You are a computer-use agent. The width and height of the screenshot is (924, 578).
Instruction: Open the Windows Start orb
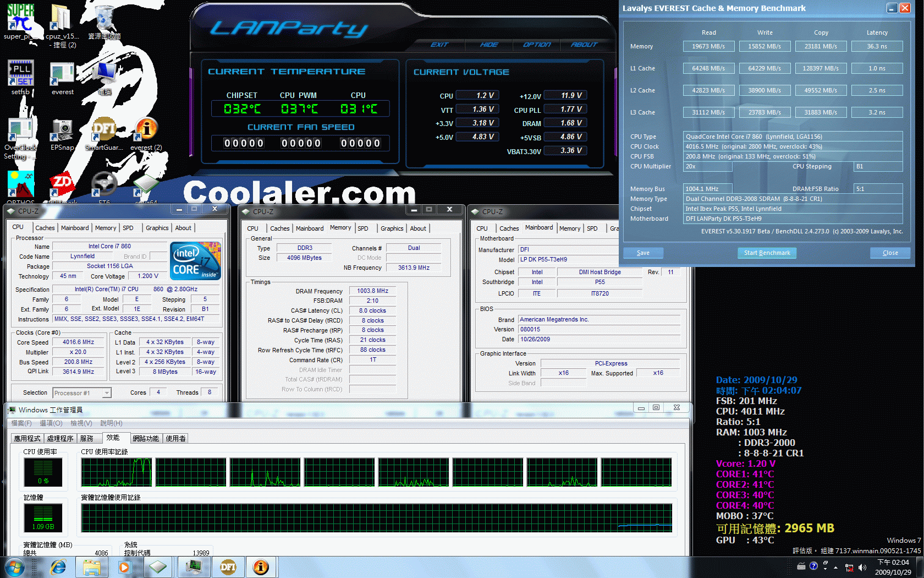click(x=14, y=567)
